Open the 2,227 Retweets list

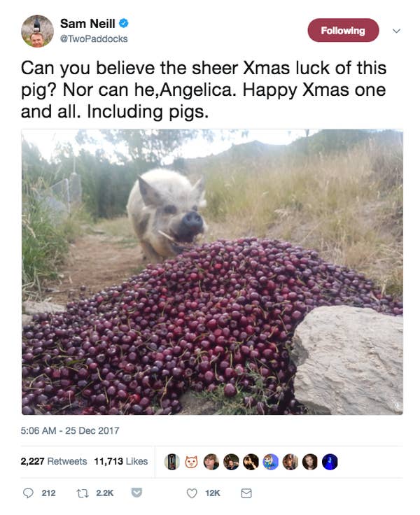54,461
